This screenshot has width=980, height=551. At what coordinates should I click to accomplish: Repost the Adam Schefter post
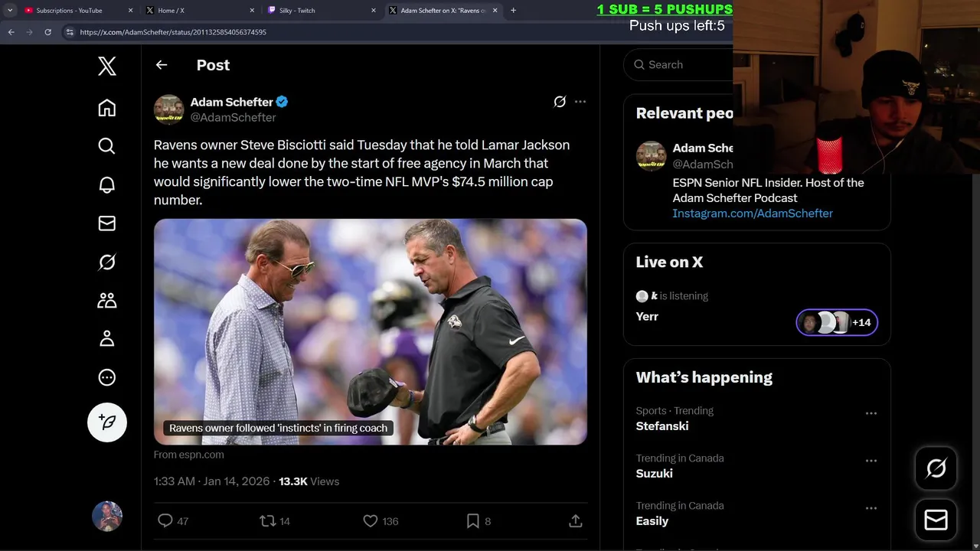267,521
